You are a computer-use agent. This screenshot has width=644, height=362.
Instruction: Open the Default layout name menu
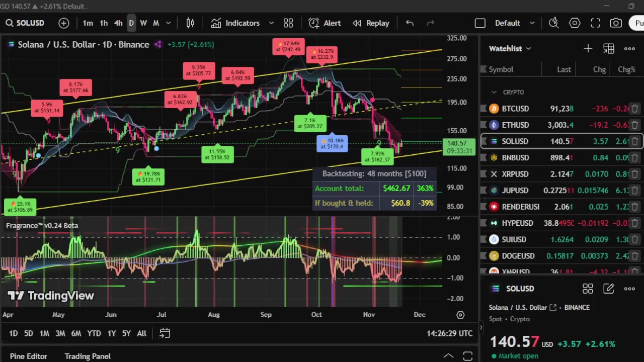[507, 23]
